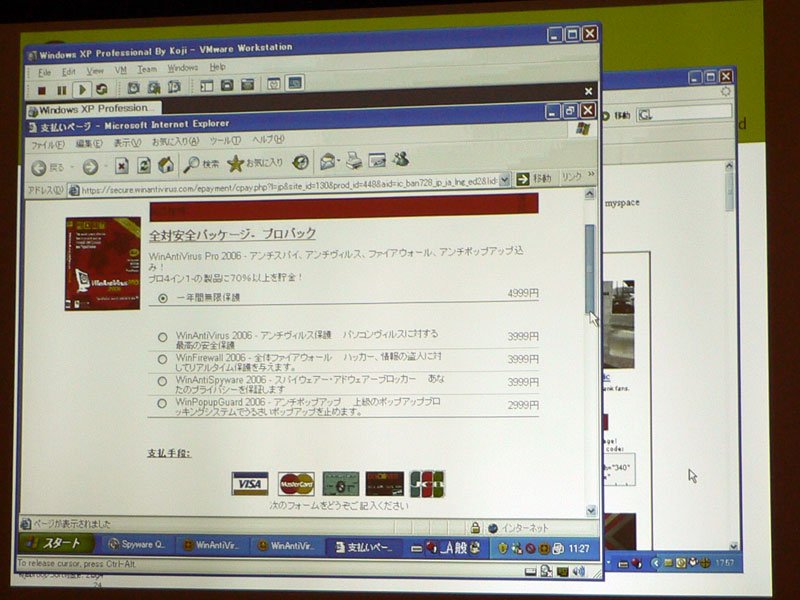Open the Mail icon in IE toolbar
Image resolution: width=800 pixels, height=600 pixels.
click(x=327, y=161)
